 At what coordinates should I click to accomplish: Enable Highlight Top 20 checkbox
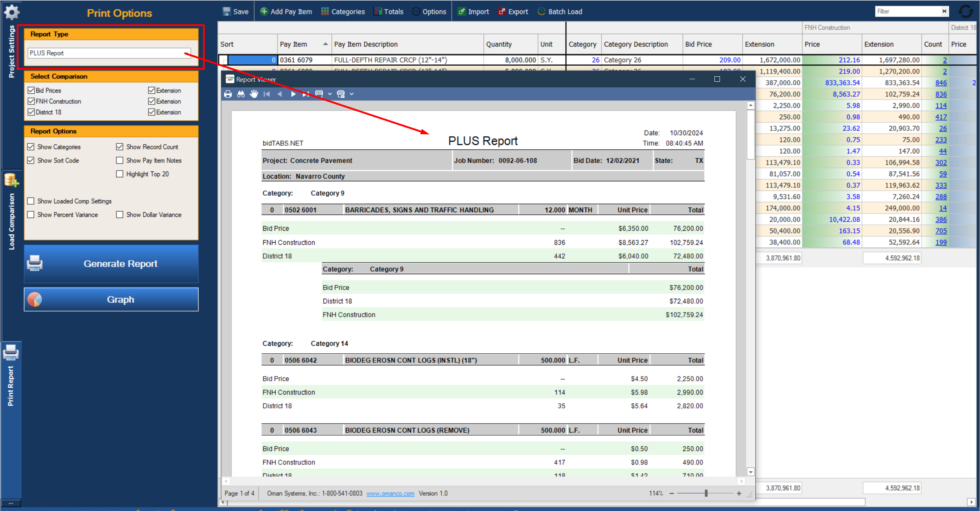(x=119, y=174)
